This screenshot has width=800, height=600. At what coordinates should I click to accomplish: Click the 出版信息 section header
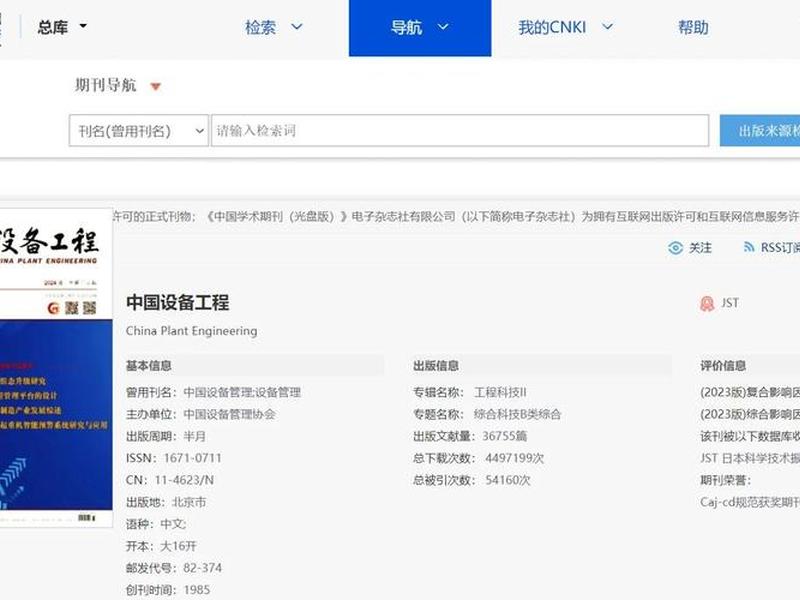point(436,366)
